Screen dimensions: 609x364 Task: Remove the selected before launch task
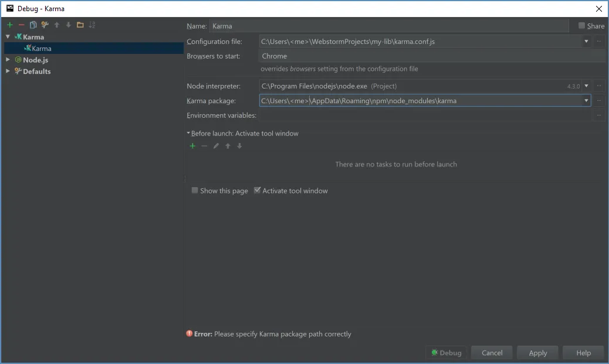(204, 146)
